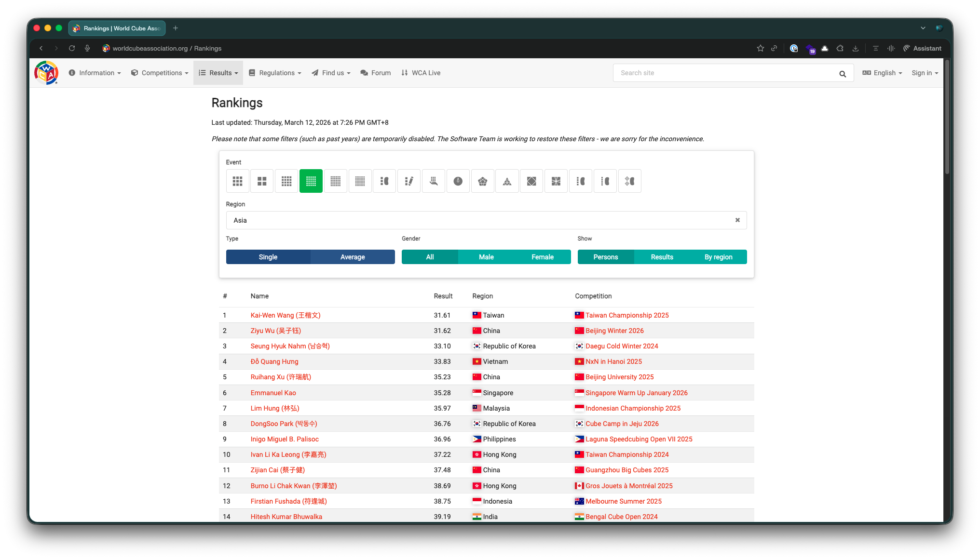Open the Results menu
This screenshot has width=980, height=560.
click(218, 73)
